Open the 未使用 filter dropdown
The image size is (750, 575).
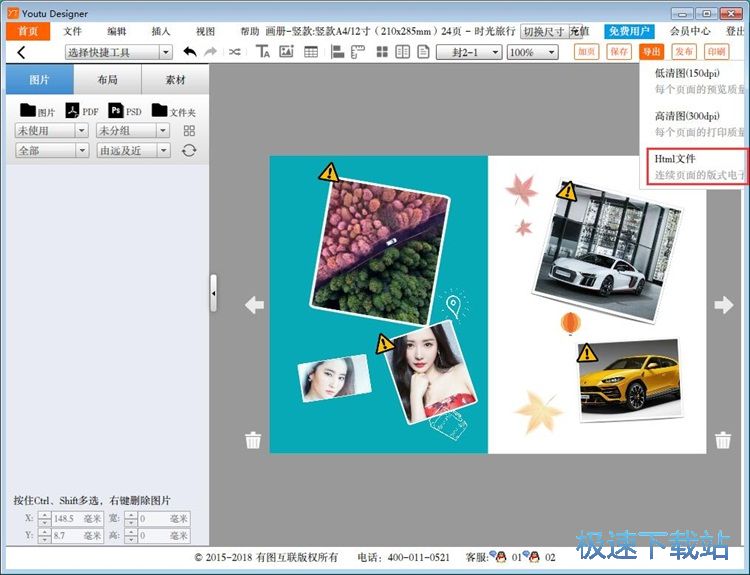click(x=52, y=131)
